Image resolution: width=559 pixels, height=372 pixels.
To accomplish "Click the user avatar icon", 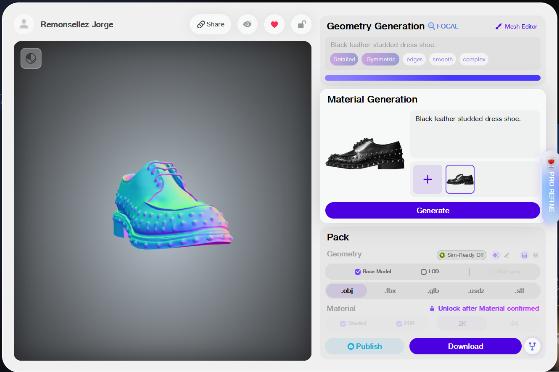I will pyautogui.click(x=24, y=24).
